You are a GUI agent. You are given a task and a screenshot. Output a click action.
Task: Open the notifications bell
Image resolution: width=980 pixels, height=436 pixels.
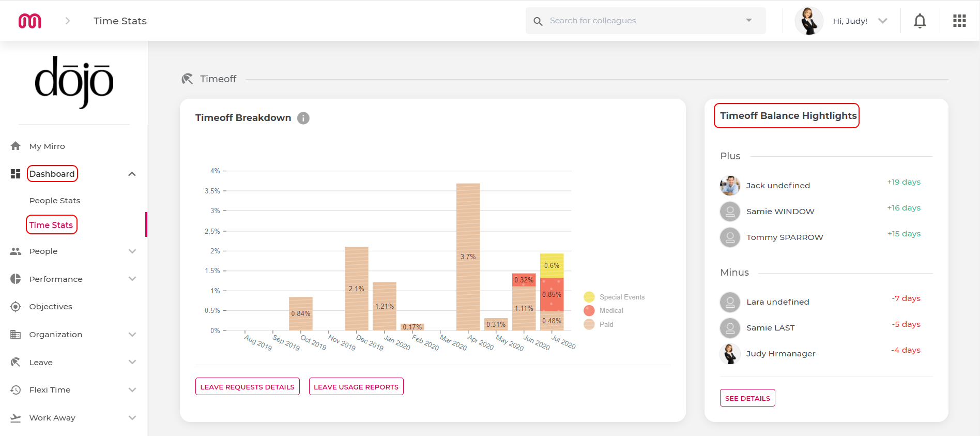click(920, 21)
